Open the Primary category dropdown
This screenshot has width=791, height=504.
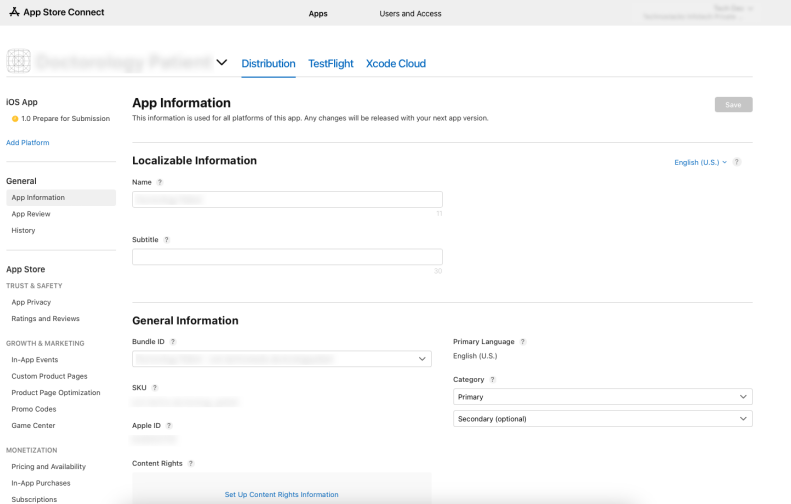tap(602, 397)
